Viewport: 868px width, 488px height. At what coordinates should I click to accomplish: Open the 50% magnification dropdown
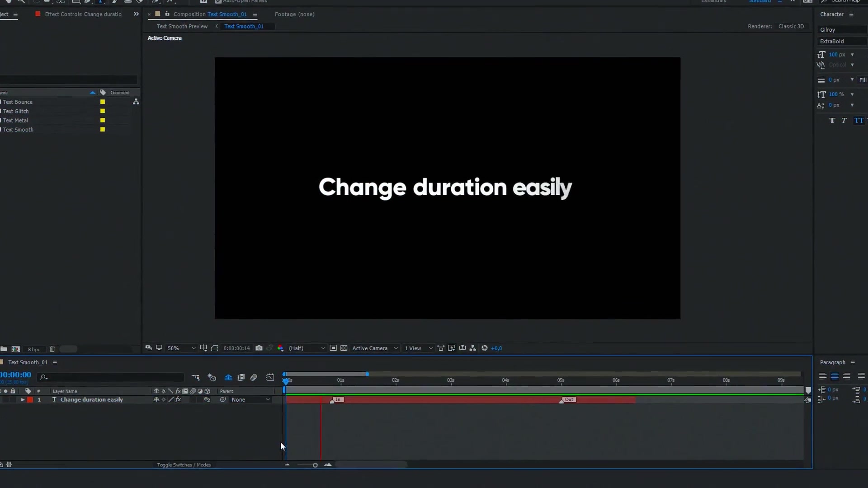181,348
